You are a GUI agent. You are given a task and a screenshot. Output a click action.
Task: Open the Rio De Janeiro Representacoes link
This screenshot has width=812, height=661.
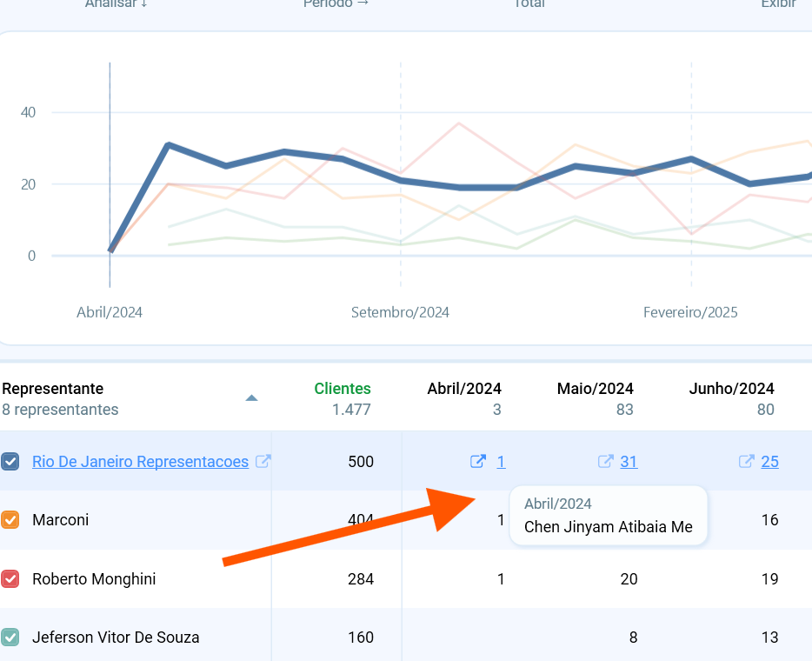[140, 461]
